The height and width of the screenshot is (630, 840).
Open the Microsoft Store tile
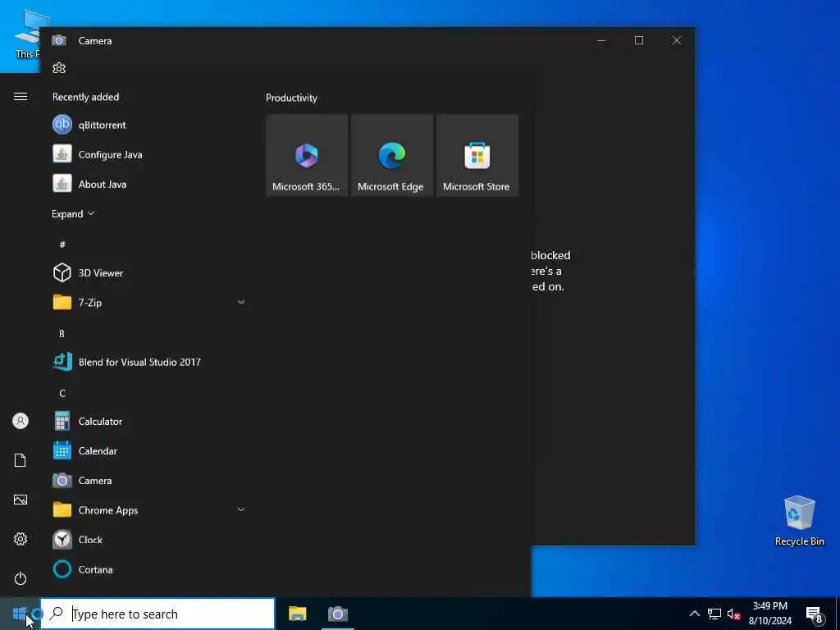pyautogui.click(x=477, y=155)
